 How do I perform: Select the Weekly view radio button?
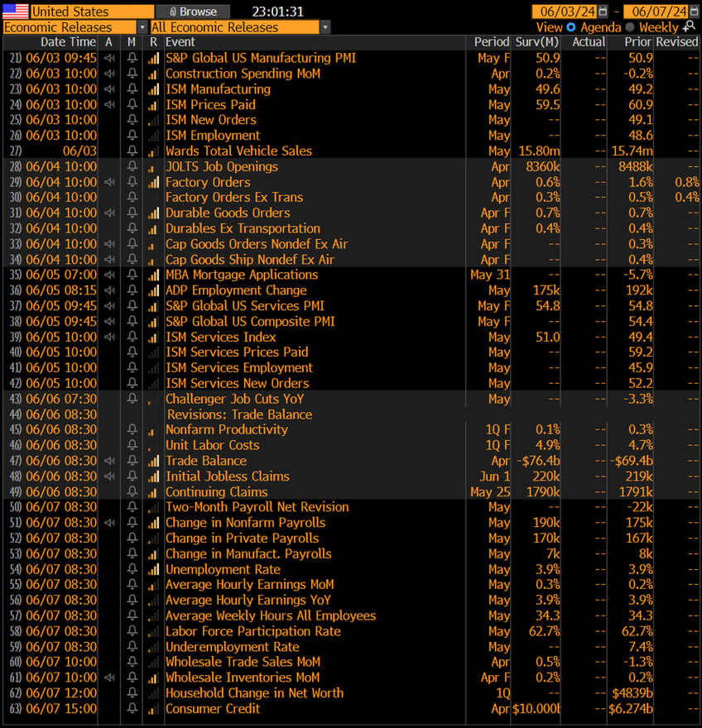630,27
